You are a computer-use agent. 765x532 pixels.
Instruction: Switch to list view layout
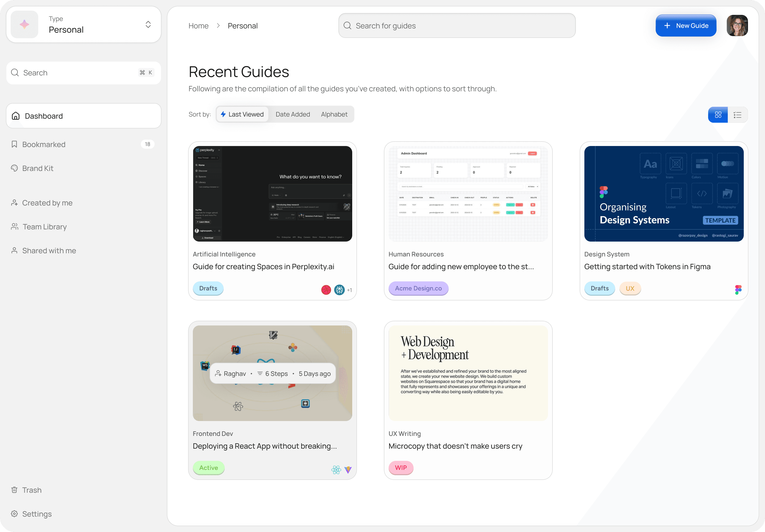pos(737,115)
